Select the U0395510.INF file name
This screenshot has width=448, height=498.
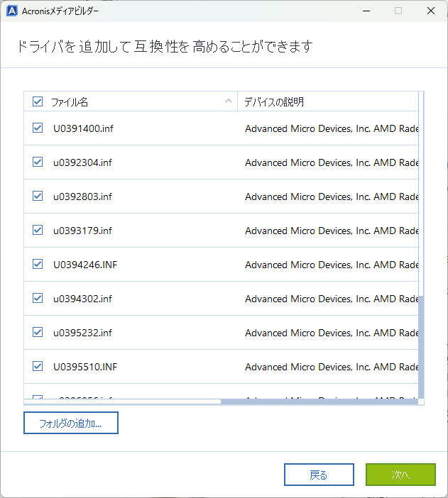coord(85,367)
